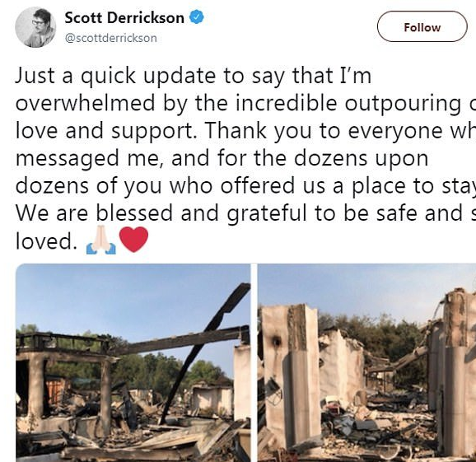Follow Scott Derrickson
Screen dimensions: 476x462
422,26
